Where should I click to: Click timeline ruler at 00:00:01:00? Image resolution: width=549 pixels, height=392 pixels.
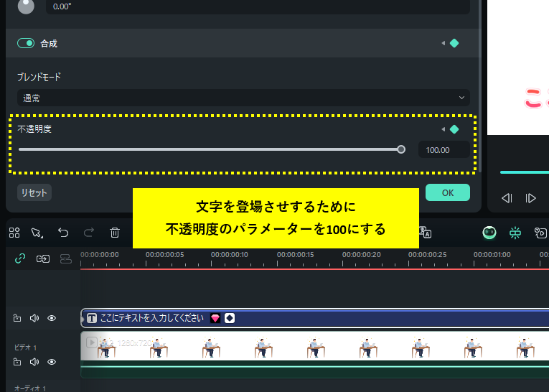[x=474, y=263]
